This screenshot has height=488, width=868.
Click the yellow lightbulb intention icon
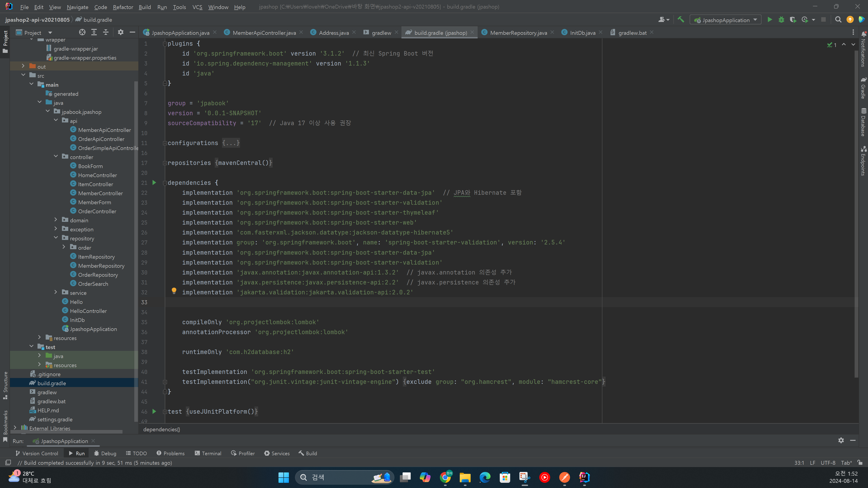[174, 291]
